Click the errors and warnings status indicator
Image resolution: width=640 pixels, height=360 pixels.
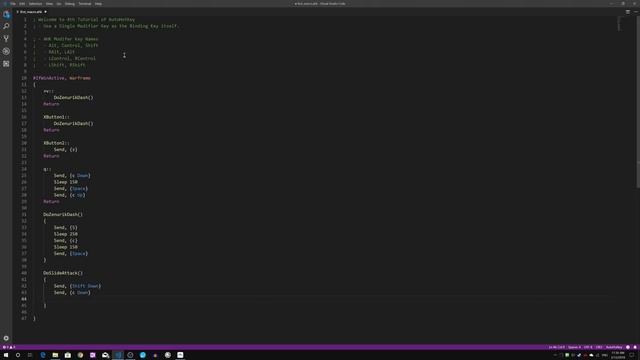point(9,347)
